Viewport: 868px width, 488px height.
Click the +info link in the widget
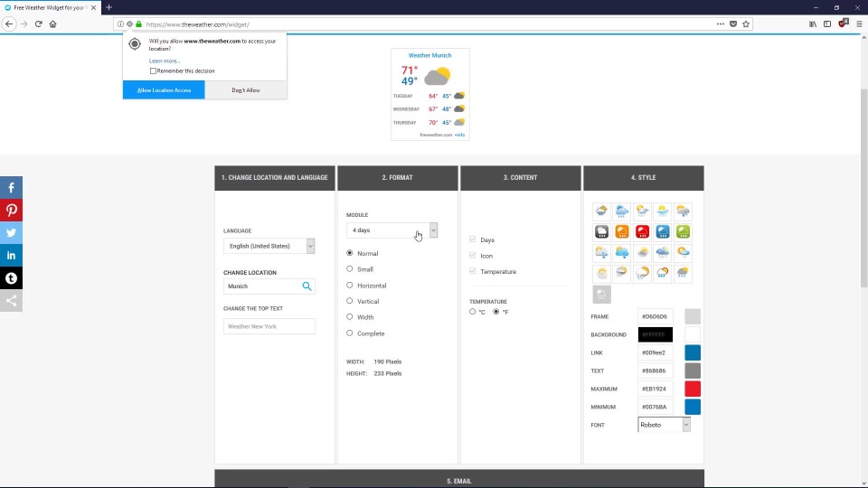(x=459, y=135)
